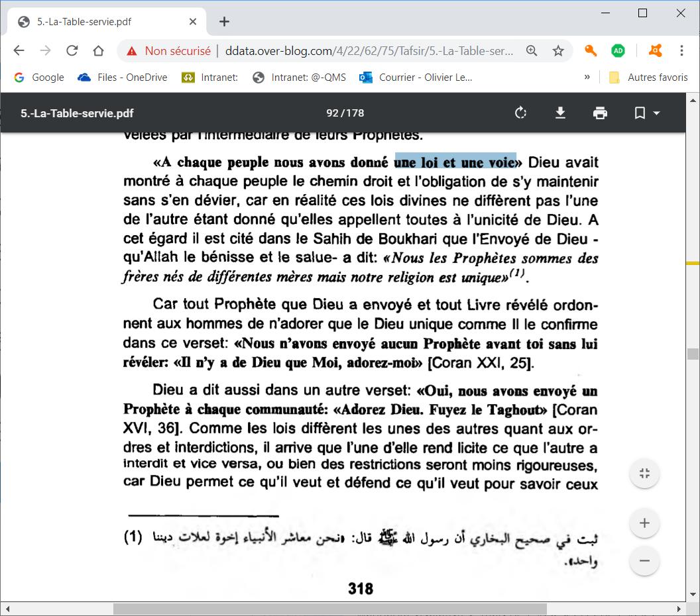Click footnote marker (1) before Arabic text
The height and width of the screenshot is (616, 700).
(x=133, y=537)
